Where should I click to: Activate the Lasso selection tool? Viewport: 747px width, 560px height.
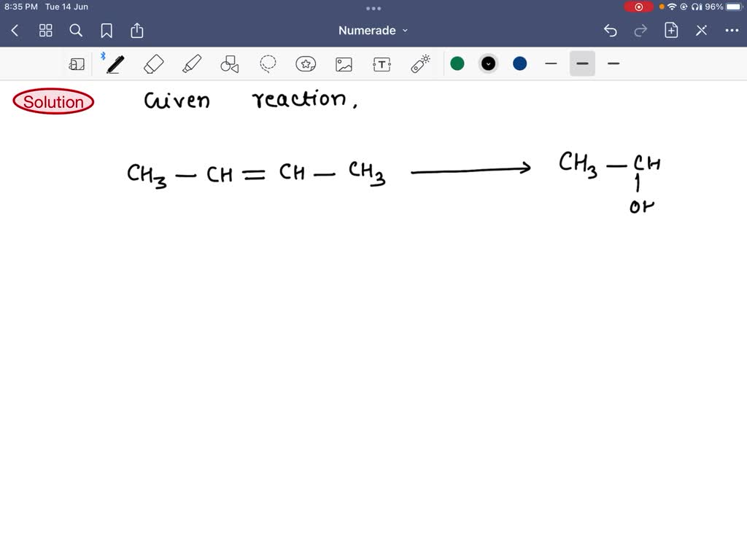(x=268, y=63)
